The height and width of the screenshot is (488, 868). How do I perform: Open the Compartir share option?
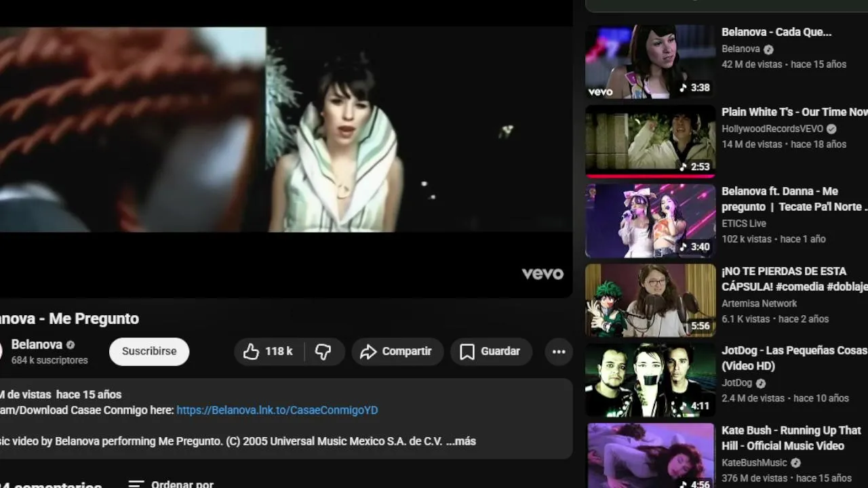coord(397,351)
